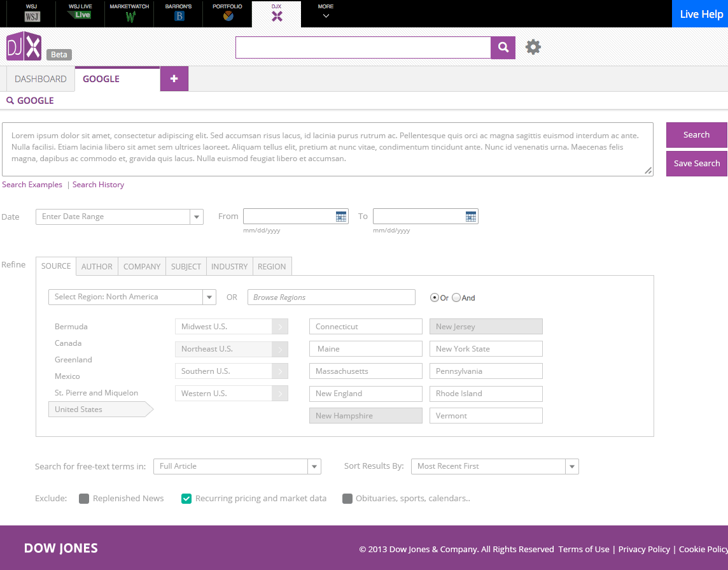Image resolution: width=728 pixels, height=570 pixels.
Task: Click the Lorem ipsum query text area
Action: click(328, 149)
